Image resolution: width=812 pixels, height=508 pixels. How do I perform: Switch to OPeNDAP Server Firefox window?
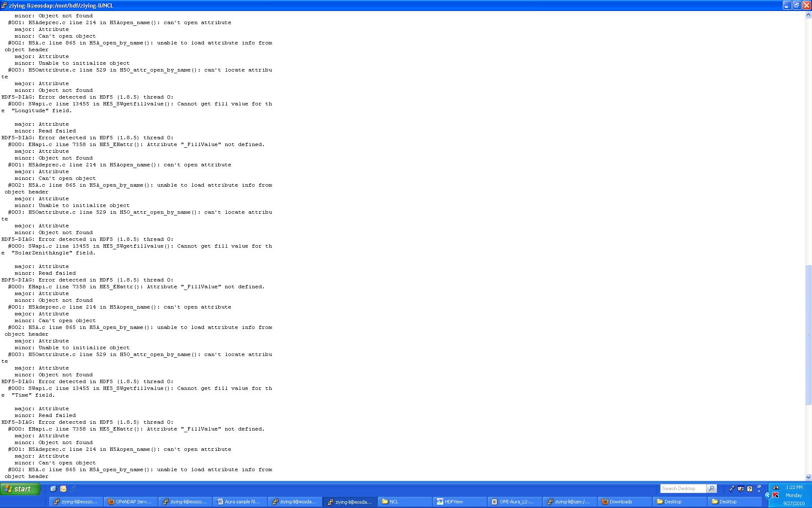131,502
